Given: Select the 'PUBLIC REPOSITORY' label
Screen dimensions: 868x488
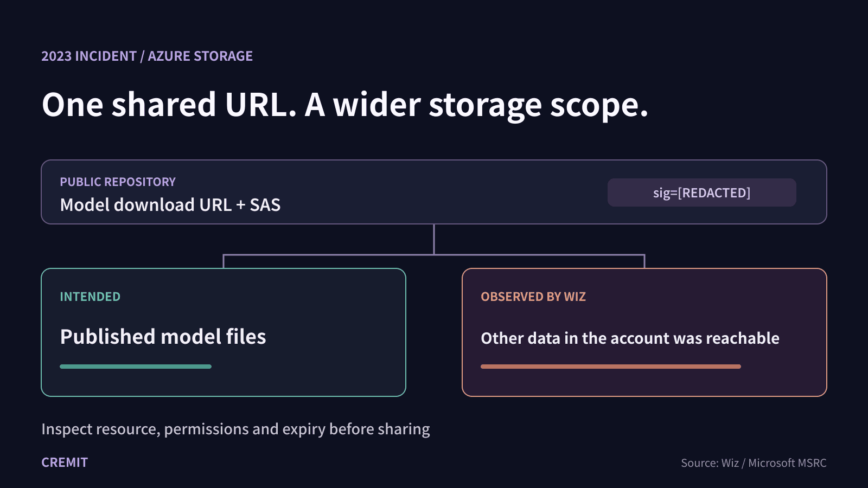Looking at the screenshot, I should pyautogui.click(x=118, y=182).
